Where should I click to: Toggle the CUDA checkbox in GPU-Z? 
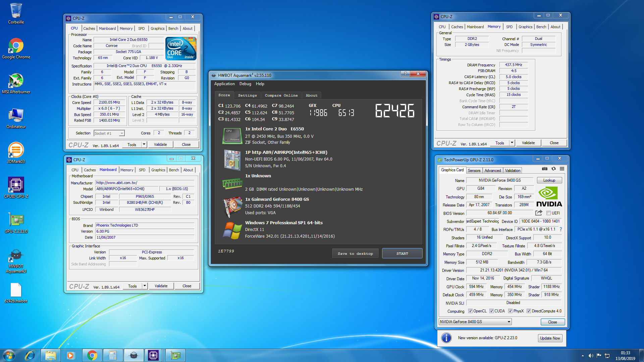[x=491, y=311]
